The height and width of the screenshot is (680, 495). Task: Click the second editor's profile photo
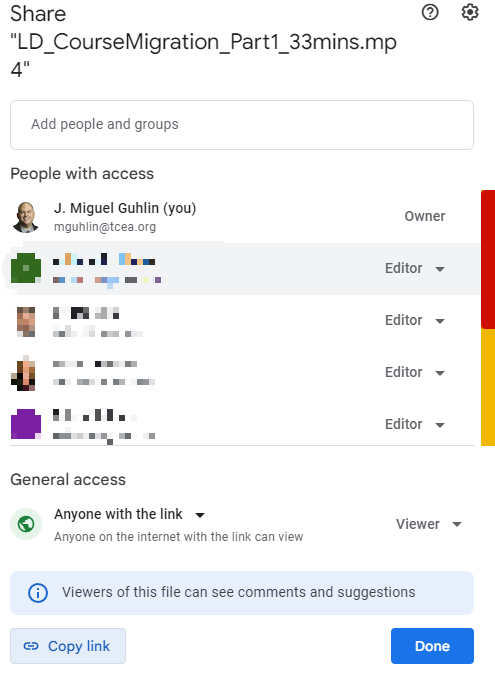(26, 321)
